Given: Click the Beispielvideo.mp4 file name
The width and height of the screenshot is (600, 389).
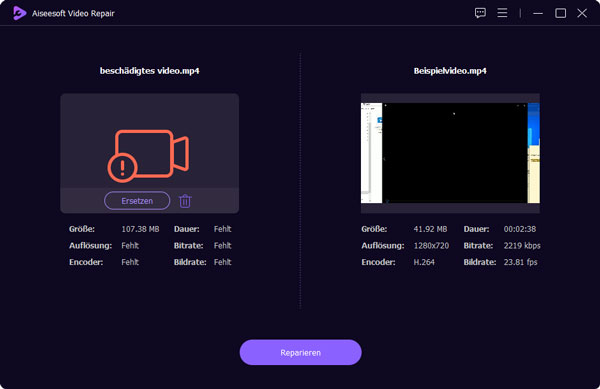Looking at the screenshot, I should [450, 71].
